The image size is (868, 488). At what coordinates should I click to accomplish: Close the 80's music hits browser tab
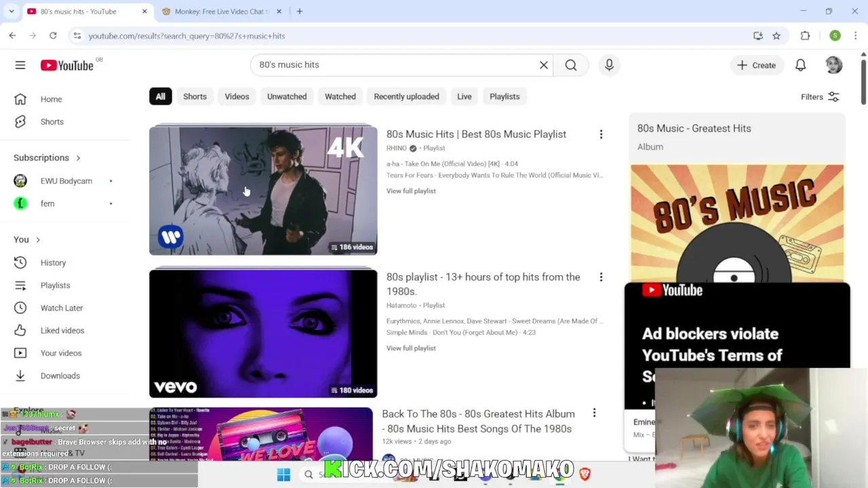click(x=144, y=12)
